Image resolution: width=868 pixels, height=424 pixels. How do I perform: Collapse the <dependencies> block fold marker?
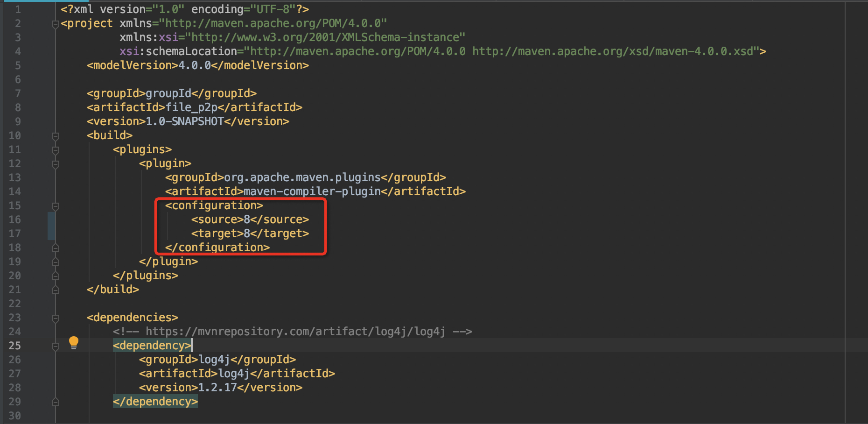click(55, 318)
